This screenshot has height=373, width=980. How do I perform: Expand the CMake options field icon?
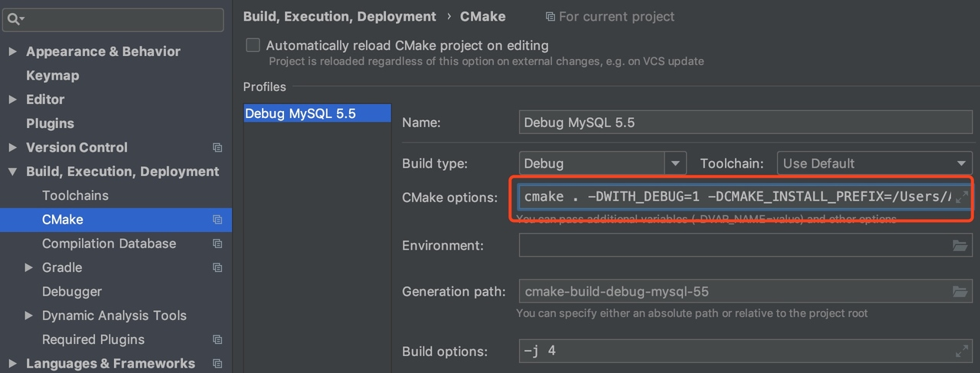click(x=962, y=197)
